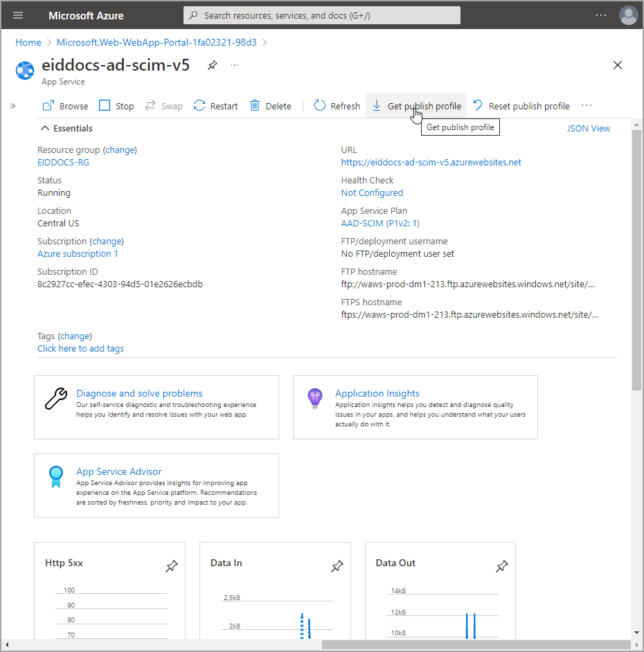
Task: Pin the Data In chart
Action: (x=337, y=567)
